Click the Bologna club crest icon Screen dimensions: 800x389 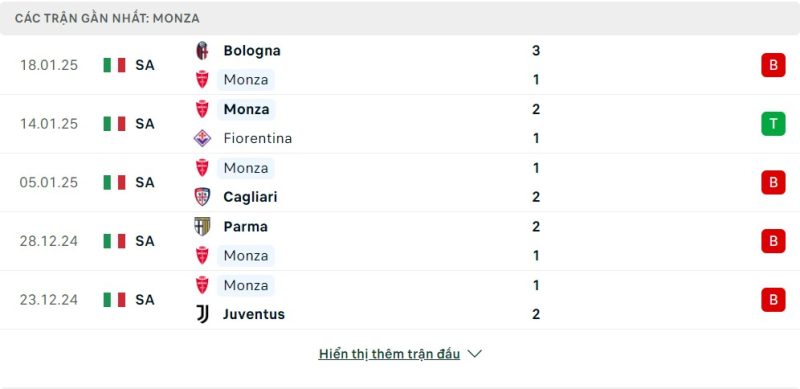tap(203, 51)
